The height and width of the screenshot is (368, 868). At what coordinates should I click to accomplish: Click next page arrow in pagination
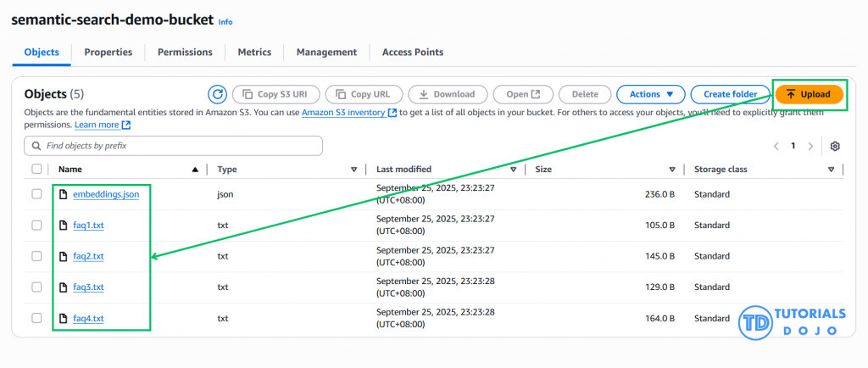(x=811, y=146)
